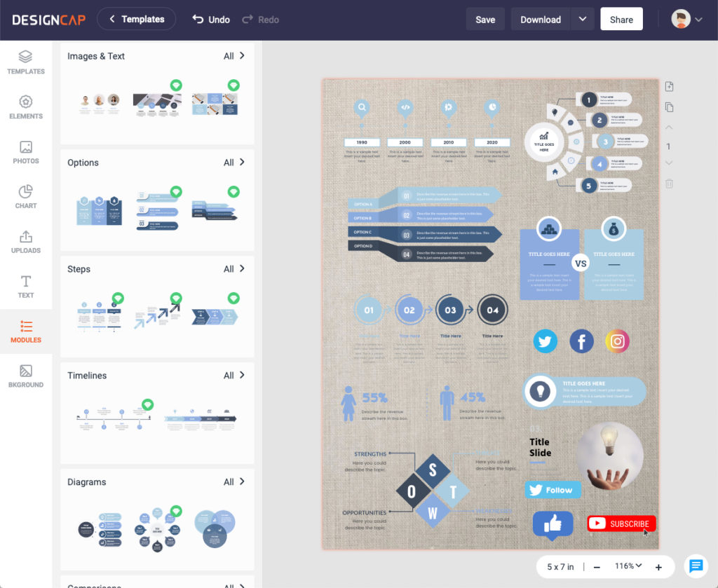Select the VS circle on canvas

pos(581,264)
